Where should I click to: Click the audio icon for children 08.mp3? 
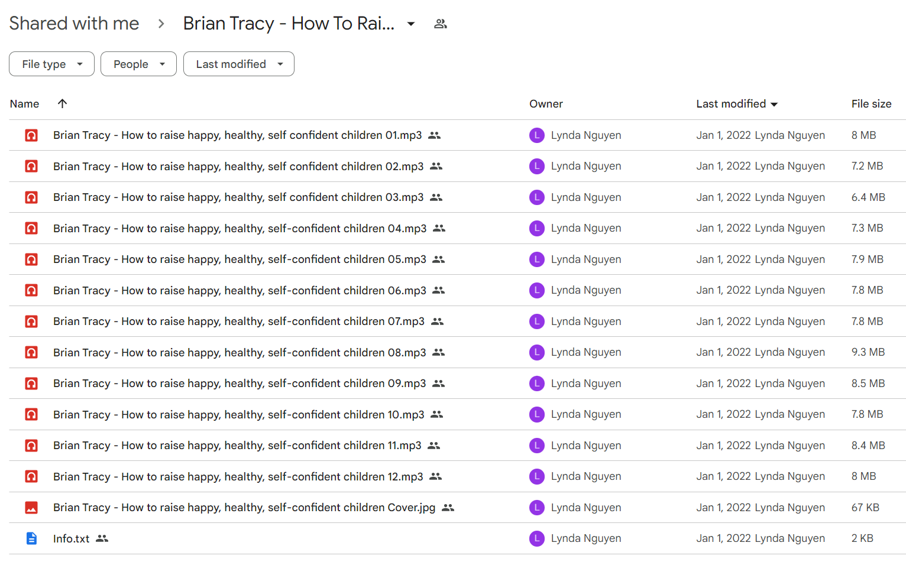point(31,352)
